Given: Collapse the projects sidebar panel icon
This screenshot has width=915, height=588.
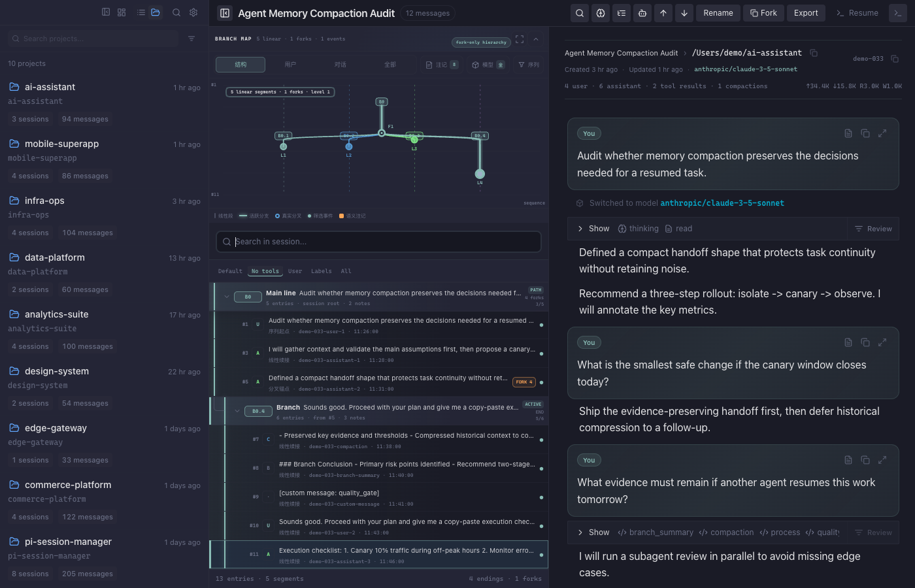Looking at the screenshot, I should click(x=106, y=12).
